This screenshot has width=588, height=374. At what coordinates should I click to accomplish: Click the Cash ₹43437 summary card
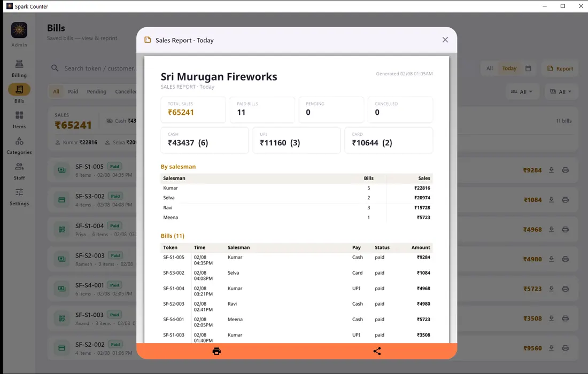click(204, 140)
